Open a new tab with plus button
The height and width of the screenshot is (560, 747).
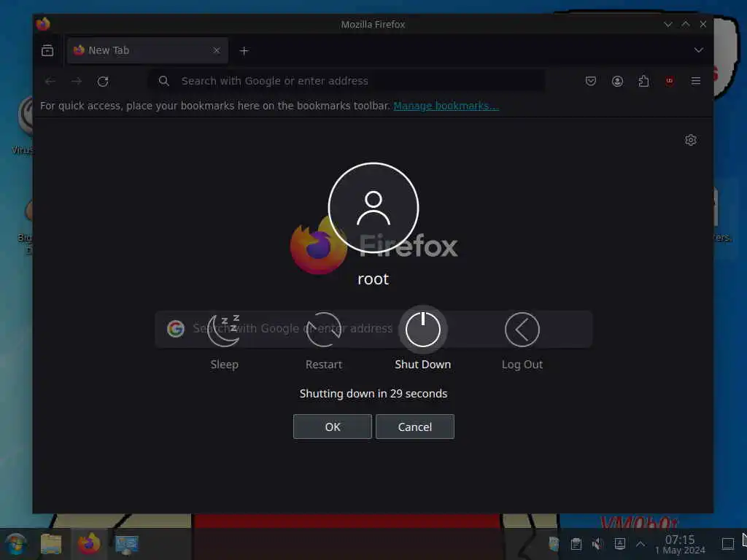[244, 50]
